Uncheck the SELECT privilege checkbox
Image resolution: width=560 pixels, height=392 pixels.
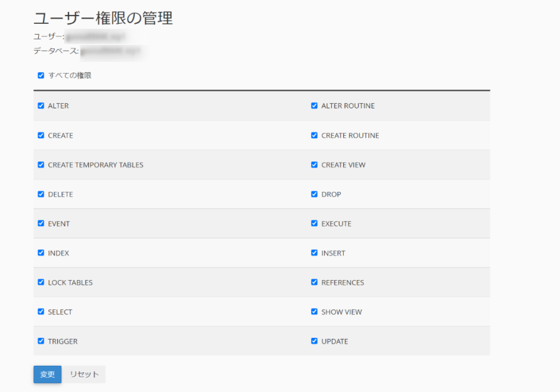click(x=41, y=312)
